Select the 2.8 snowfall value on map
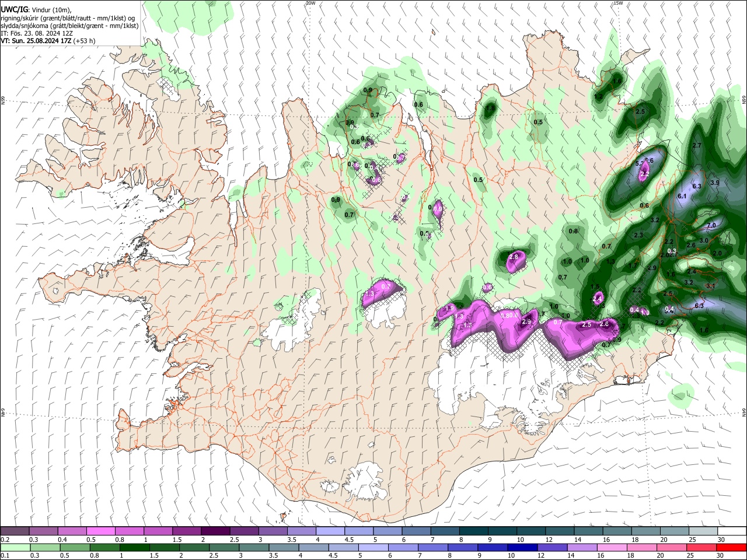 [x=514, y=257]
